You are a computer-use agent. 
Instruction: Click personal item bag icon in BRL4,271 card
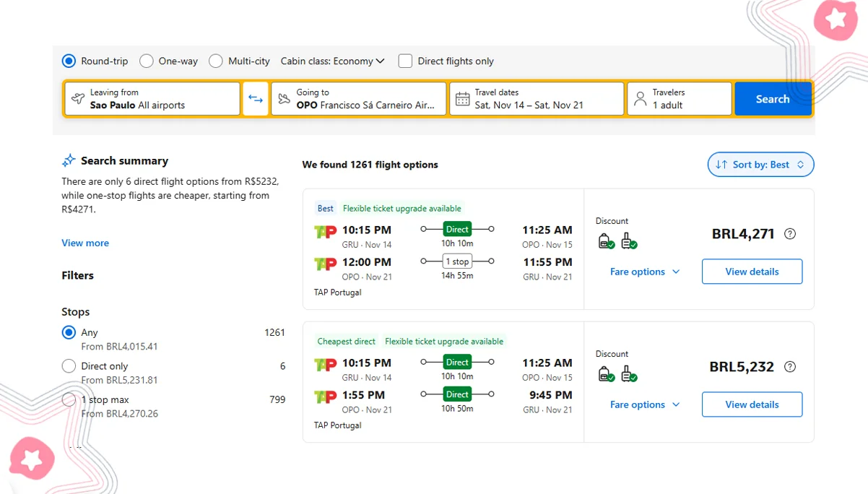(606, 240)
